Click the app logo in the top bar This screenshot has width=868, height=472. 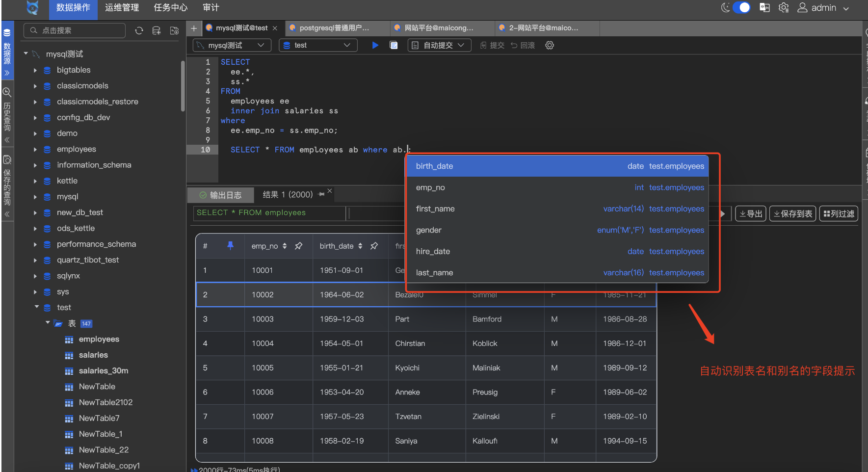tap(32, 8)
